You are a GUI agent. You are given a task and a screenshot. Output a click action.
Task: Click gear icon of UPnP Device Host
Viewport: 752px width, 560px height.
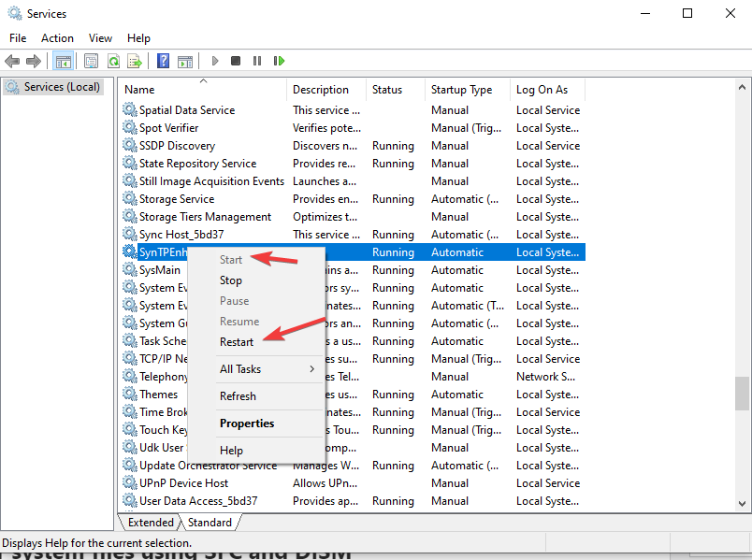[x=129, y=481]
